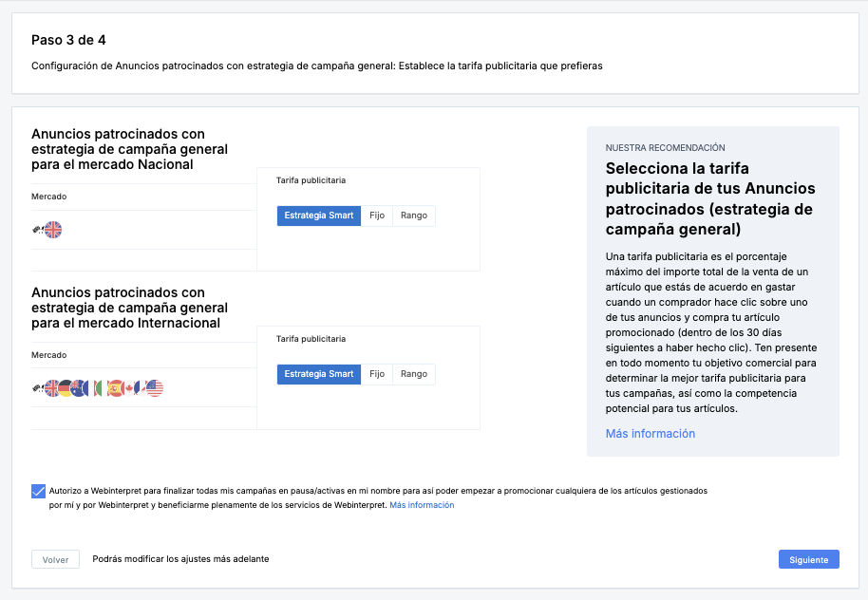Click the German flag in the Internacional market

pos(66,388)
